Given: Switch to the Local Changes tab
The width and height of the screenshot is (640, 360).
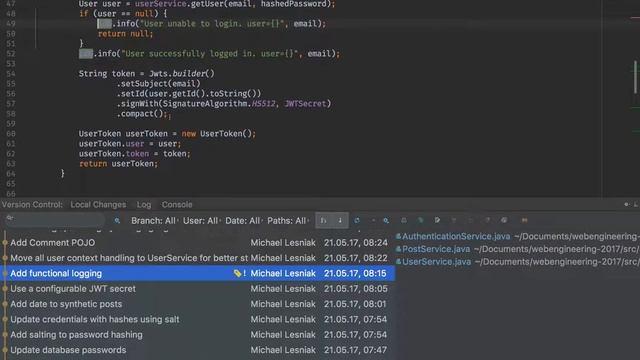Looking at the screenshot, I should pyautogui.click(x=98, y=204).
